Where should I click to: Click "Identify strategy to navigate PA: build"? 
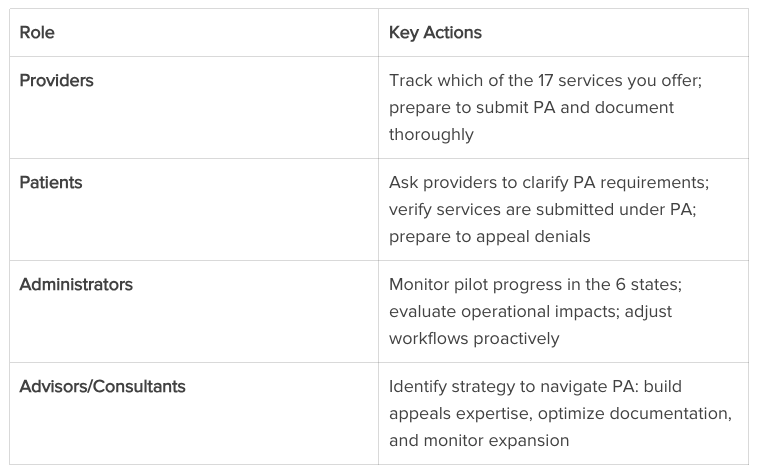535,387
